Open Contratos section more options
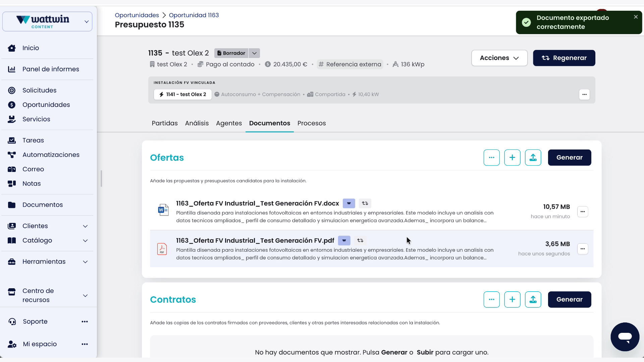 (491, 299)
